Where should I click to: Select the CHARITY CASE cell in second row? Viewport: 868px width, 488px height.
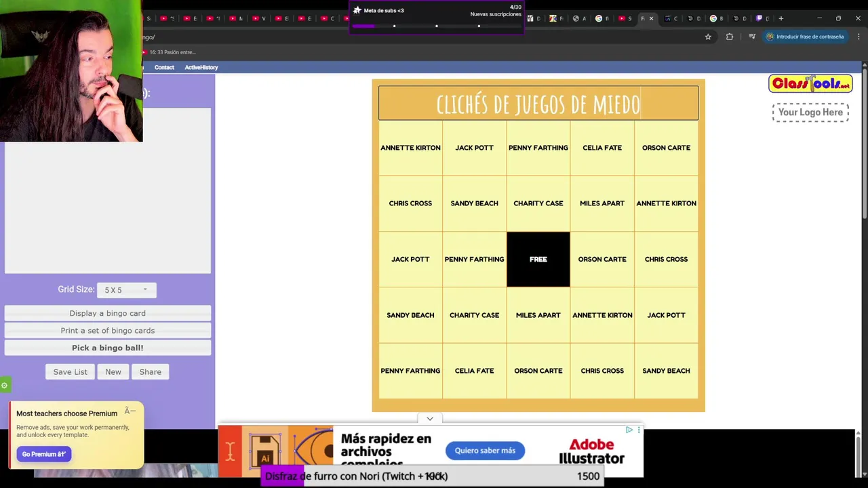point(538,203)
